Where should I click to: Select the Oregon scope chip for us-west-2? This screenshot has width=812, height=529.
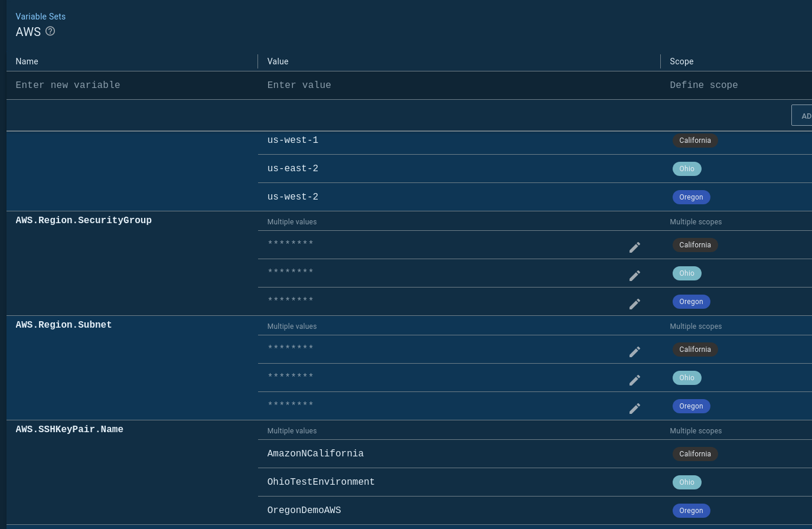(x=690, y=197)
